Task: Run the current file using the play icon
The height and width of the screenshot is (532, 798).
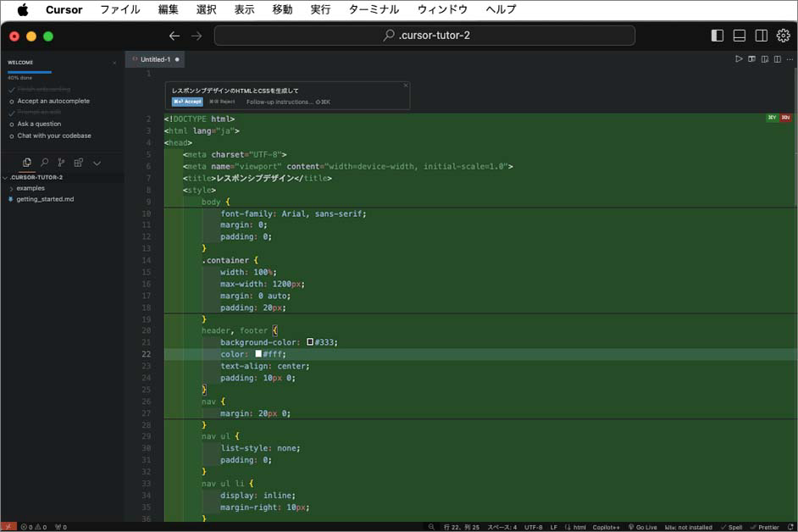Action: [738, 59]
